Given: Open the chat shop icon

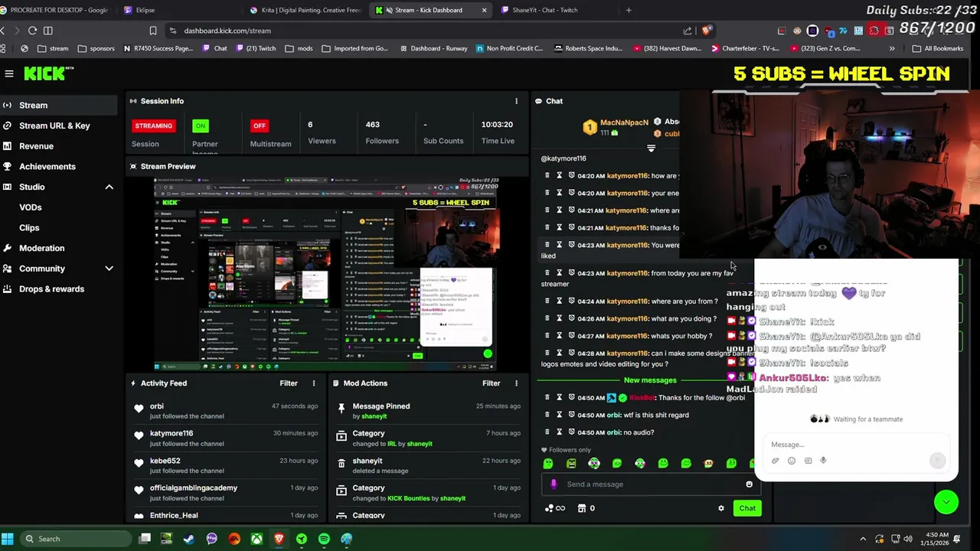Looking at the screenshot, I should (x=582, y=508).
